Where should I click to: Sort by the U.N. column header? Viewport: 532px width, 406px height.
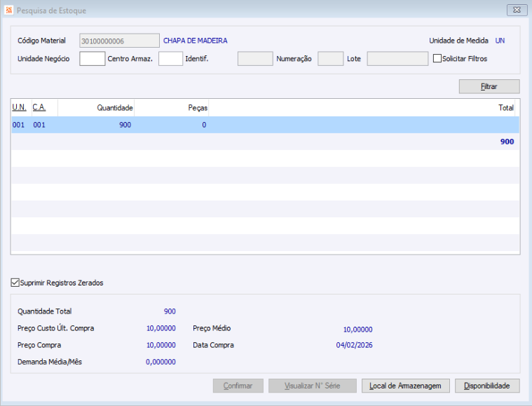21,107
